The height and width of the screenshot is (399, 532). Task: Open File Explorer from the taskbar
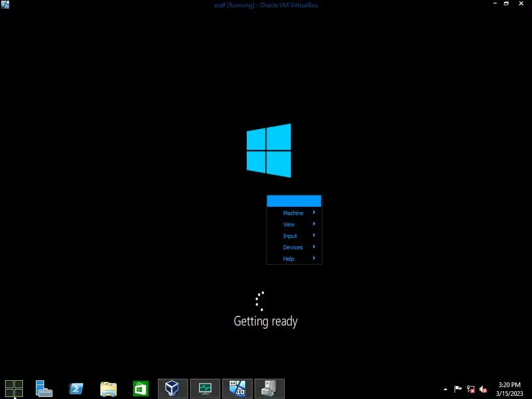[109, 389]
